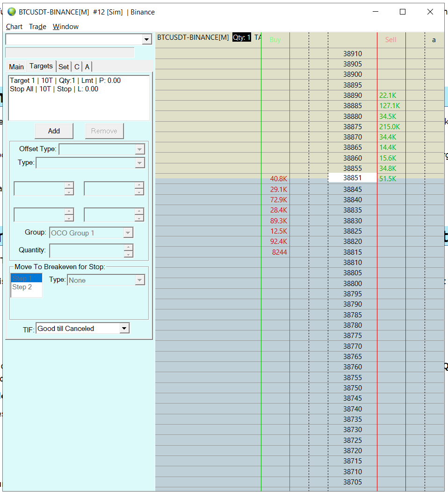Click price 38800 in the ladder

pos(353,283)
